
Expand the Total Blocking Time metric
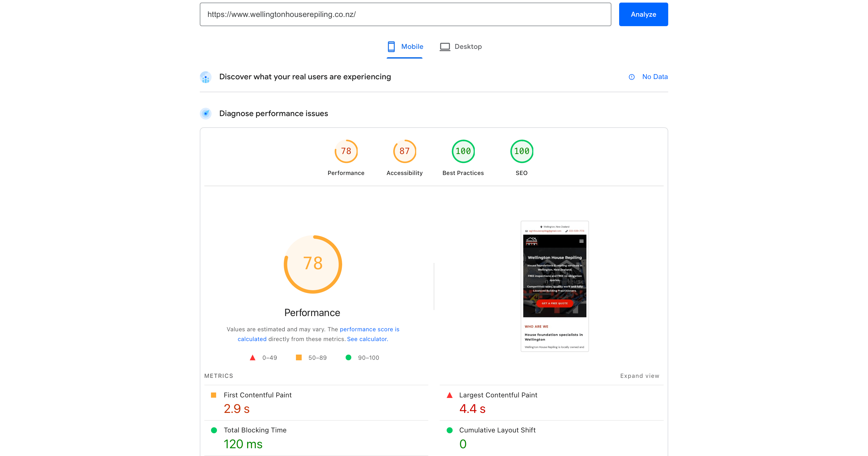tap(255, 430)
